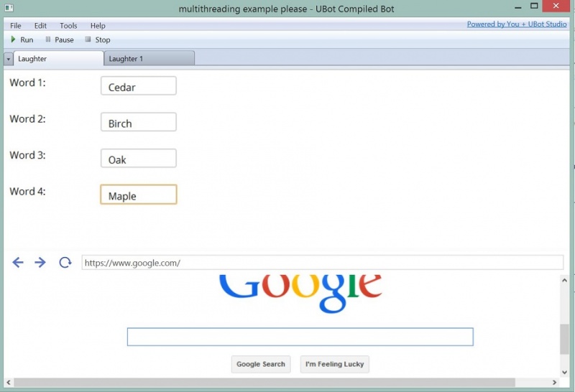This screenshot has height=392, width=575.
Task: Minimize the UBot window
Action: 518,7
